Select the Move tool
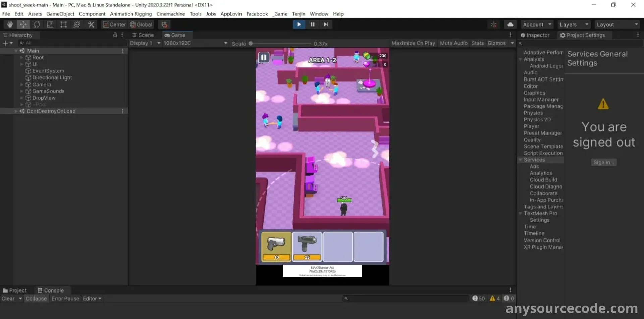Screen dimensions: 644x319 point(23,24)
